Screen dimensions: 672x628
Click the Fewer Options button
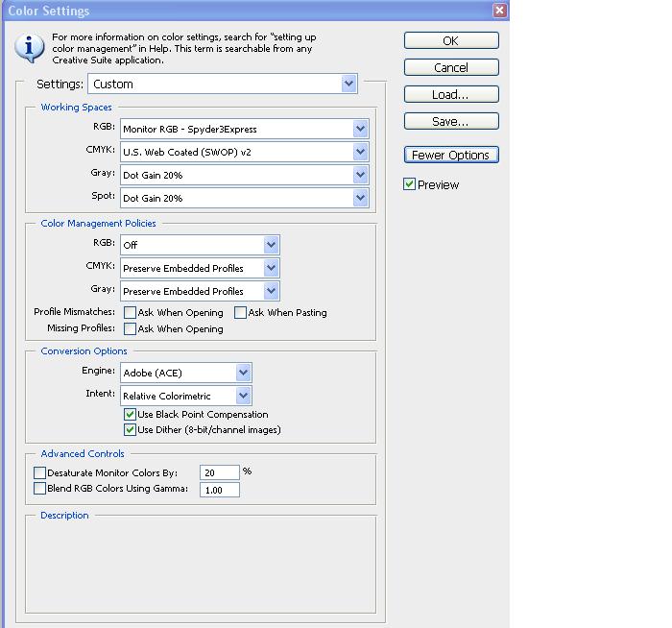(x=451, y=156)
